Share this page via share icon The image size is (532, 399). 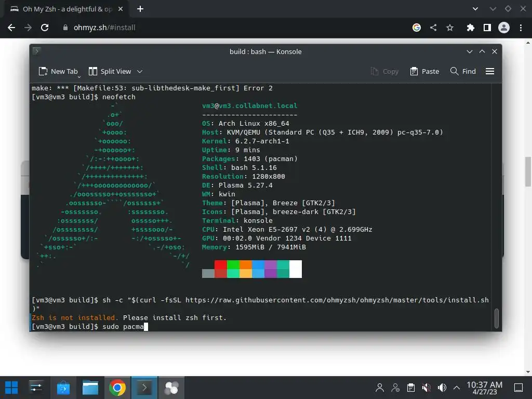point(433,28)
